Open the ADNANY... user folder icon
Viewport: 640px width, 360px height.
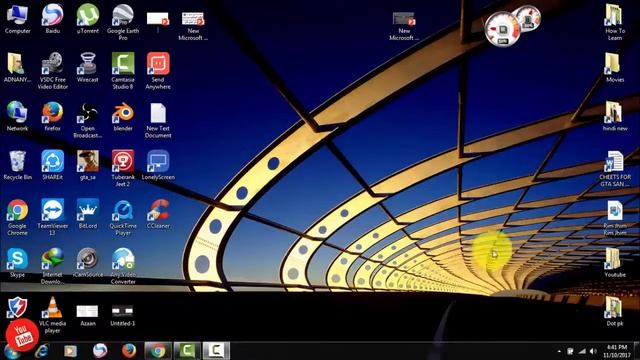(x=17, y=67)
